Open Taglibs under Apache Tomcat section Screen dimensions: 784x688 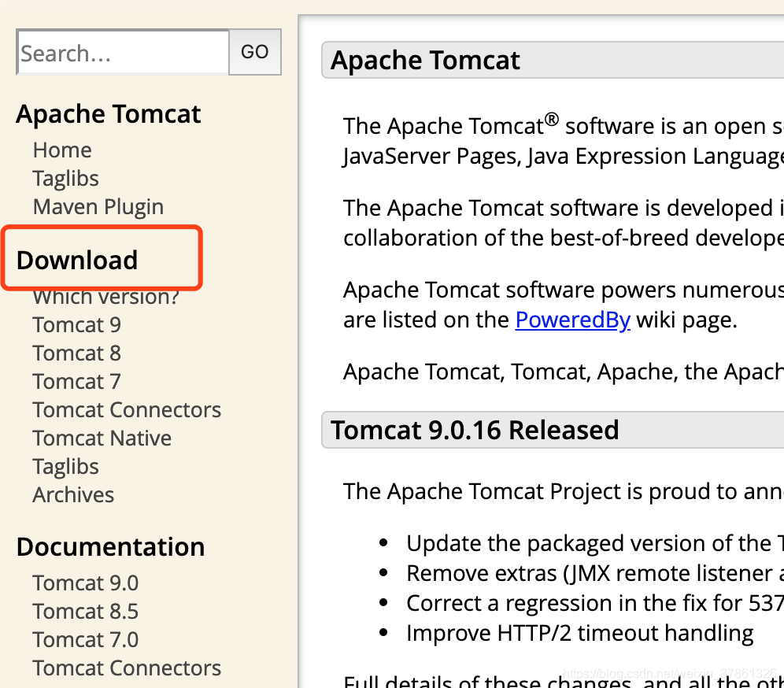pyautogui.click(x=66, y=179)
